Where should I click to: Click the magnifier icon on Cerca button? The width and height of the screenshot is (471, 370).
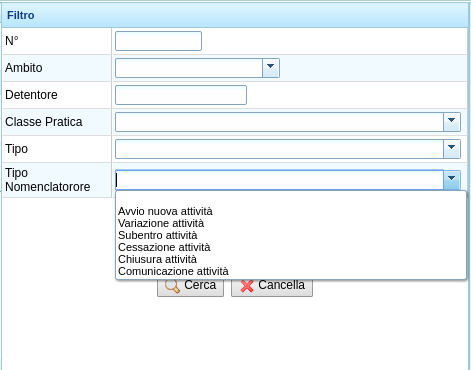(x=172, y=286)
